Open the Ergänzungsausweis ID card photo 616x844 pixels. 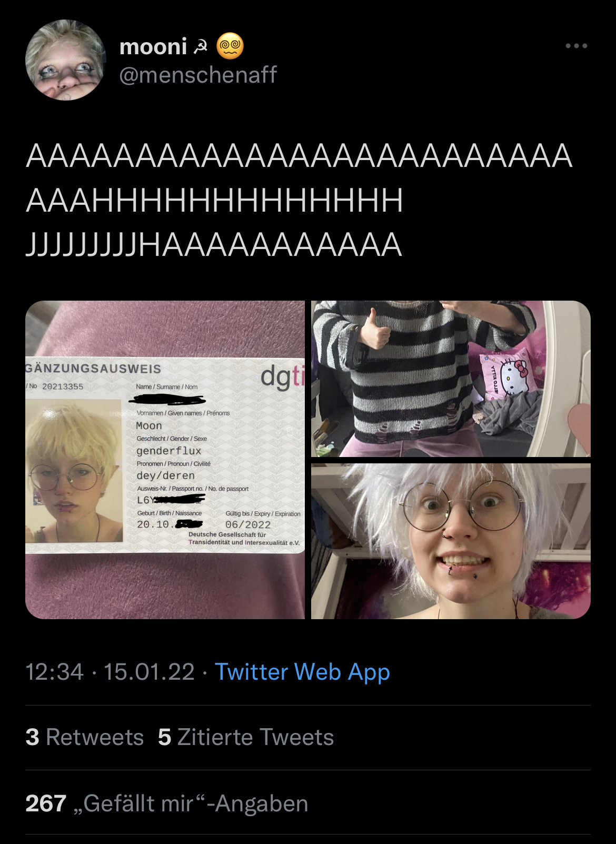165,460
